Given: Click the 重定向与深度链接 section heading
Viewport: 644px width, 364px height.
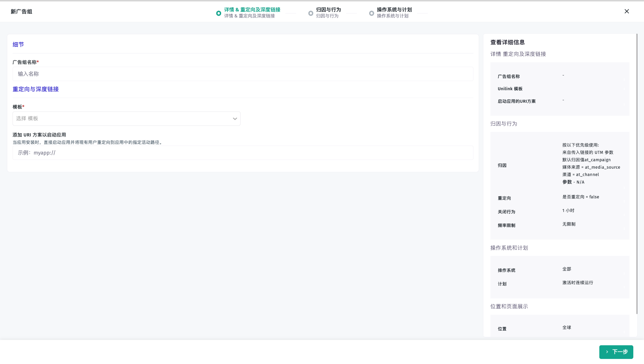Looking at the screenshot, I should tap(36, 89).
